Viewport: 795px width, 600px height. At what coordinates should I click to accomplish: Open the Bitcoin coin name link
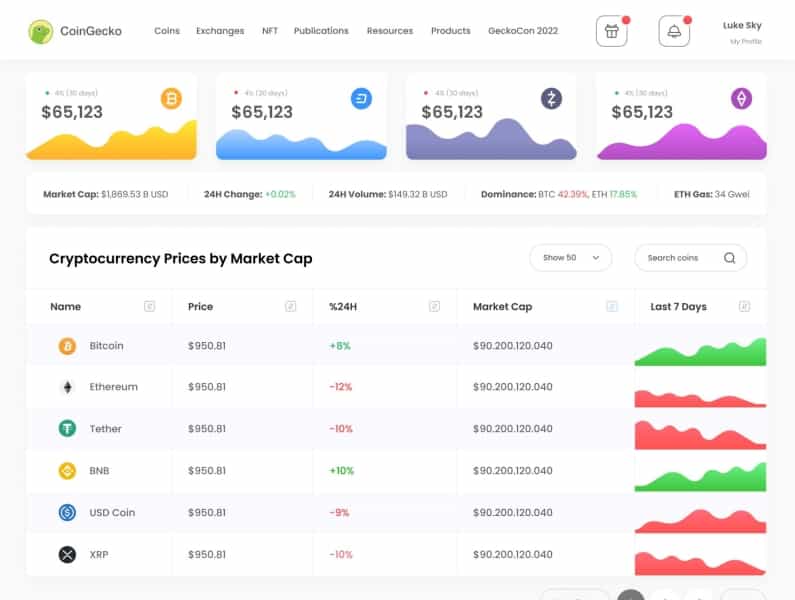(106, 346)
